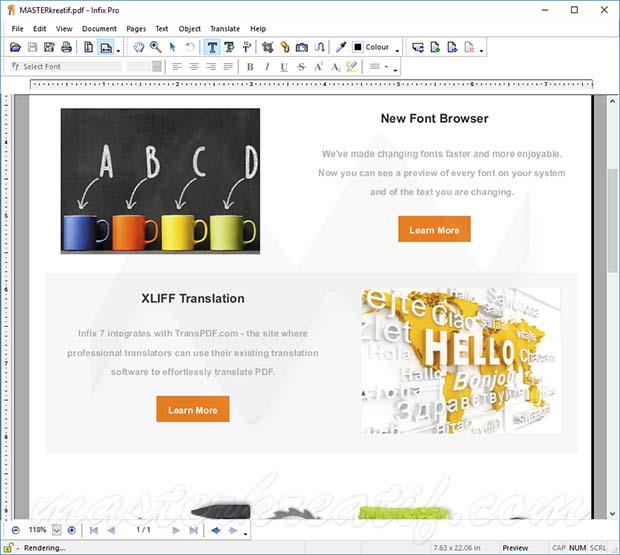Open the Document menu
The height and width of the screenshot is (555, 620).
[99, 29]
